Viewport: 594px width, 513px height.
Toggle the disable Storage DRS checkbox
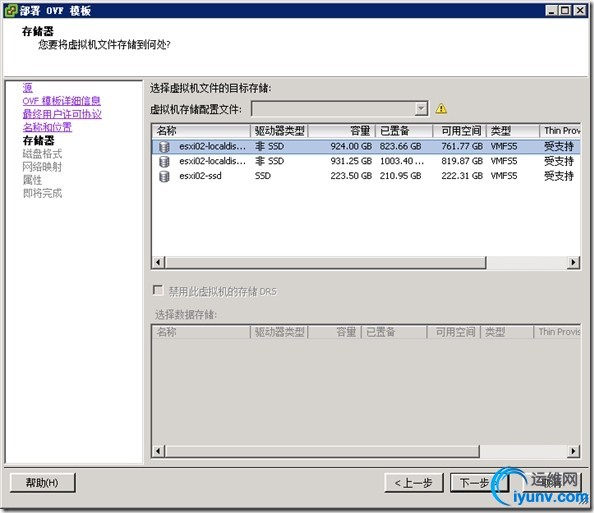click(x=158, y=290)
